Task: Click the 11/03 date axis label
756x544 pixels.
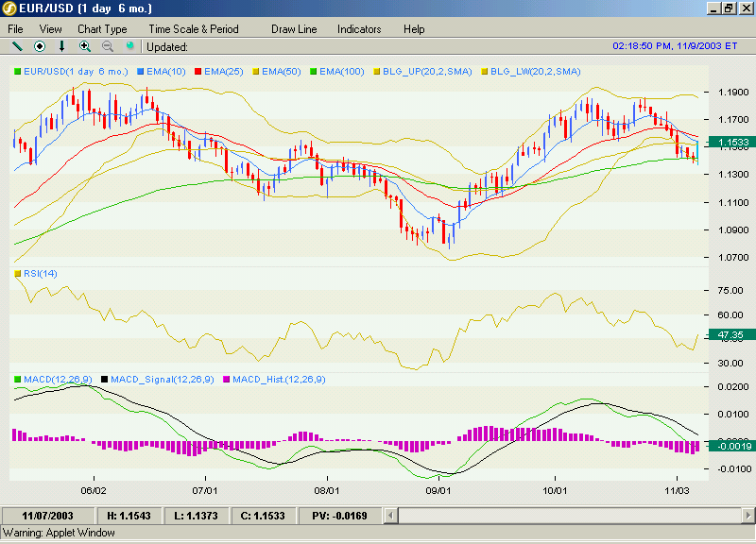Action: 677,491
